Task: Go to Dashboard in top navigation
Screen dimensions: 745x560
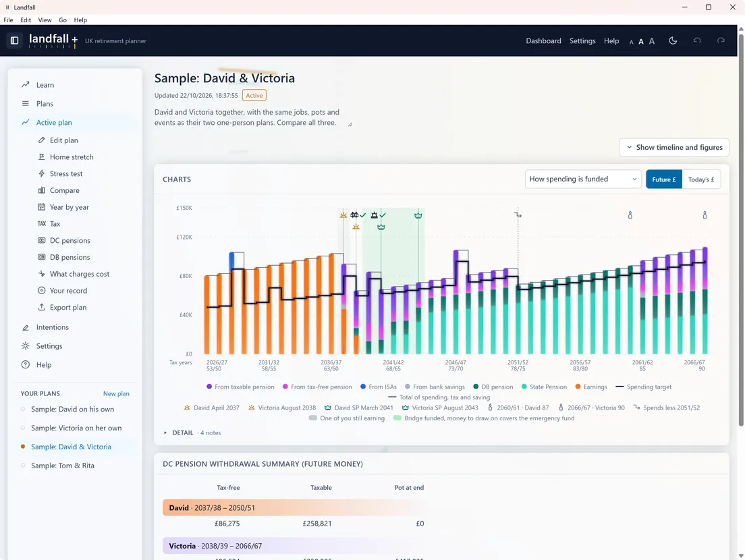Action: click(543, 41)
